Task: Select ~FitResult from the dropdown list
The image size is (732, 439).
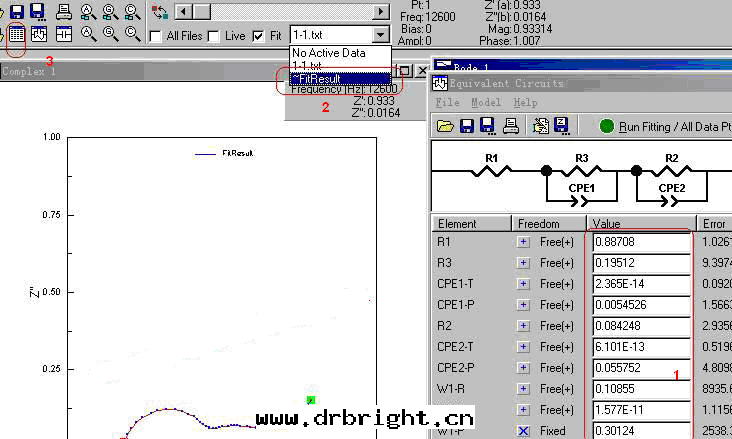Action: pos(318,78)
